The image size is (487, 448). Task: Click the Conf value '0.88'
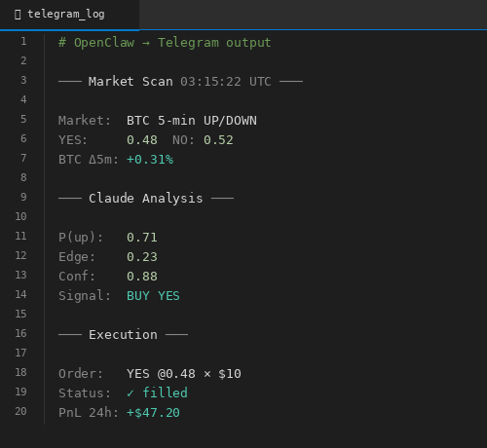pos(142,277)
